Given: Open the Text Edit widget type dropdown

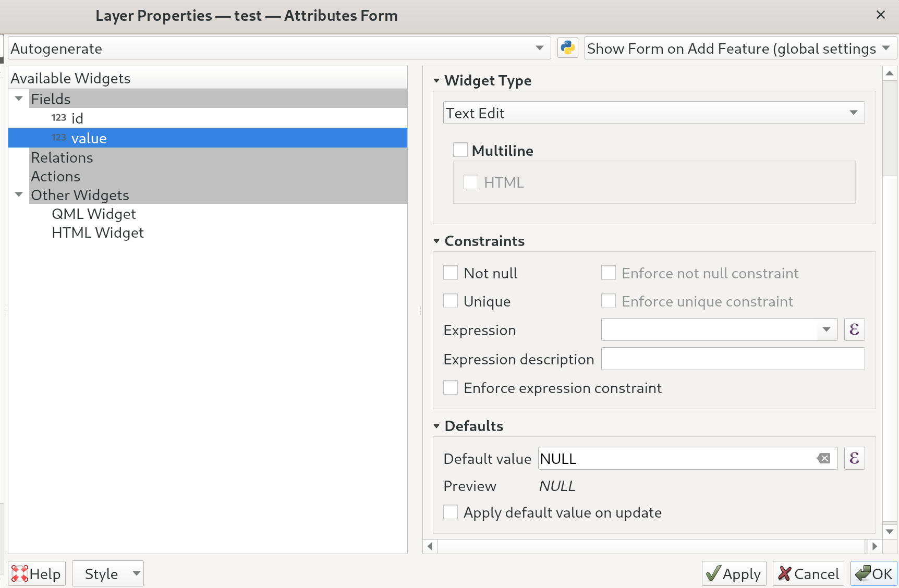Looking at the screenshot, I should coord(854,113).
